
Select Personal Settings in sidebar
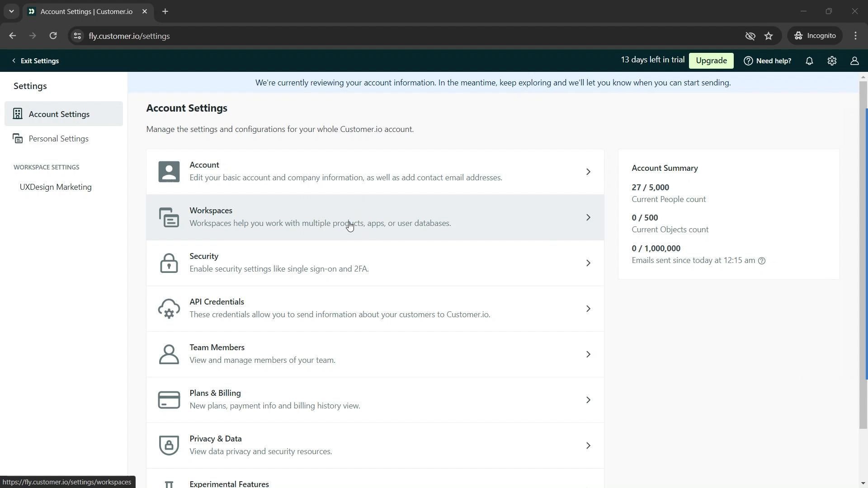(58, 139)
